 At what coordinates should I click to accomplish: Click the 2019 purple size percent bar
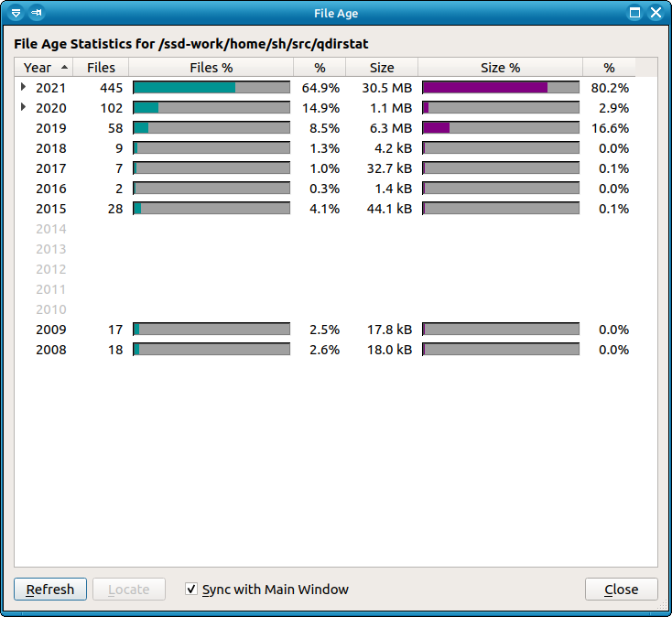click(x=501, y=127)
